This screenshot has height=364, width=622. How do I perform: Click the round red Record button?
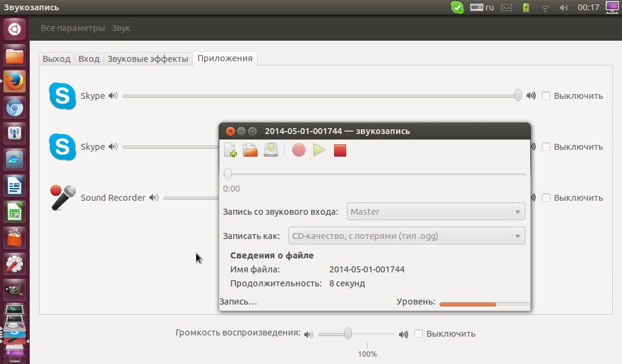[299, 150]
